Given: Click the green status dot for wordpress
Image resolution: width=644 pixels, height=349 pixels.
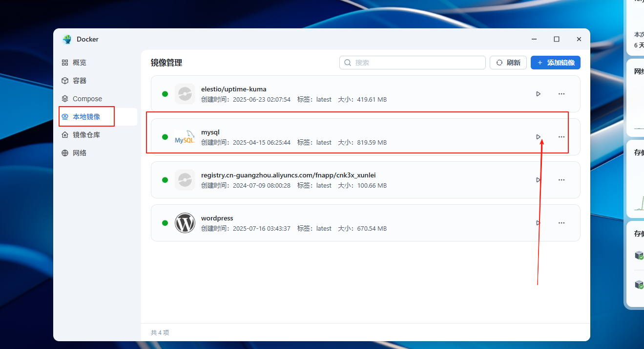Looking at the screenshot, I should pos(165,223).
